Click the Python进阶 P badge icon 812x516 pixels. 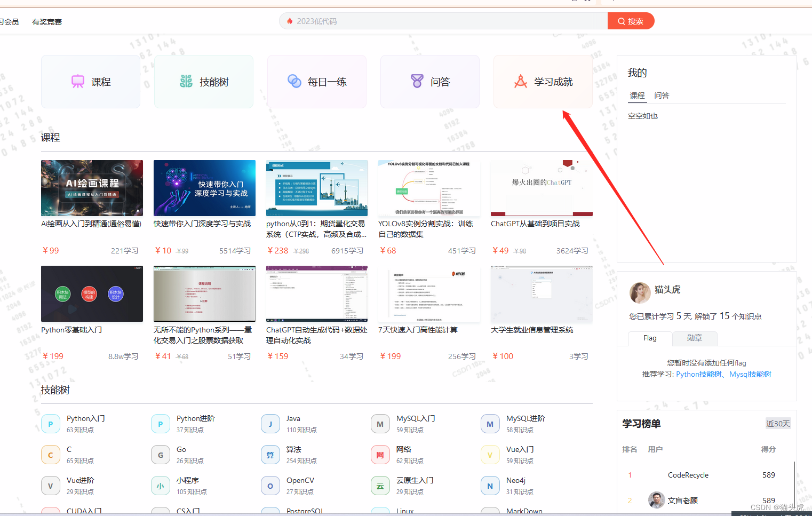coord(161,424)
